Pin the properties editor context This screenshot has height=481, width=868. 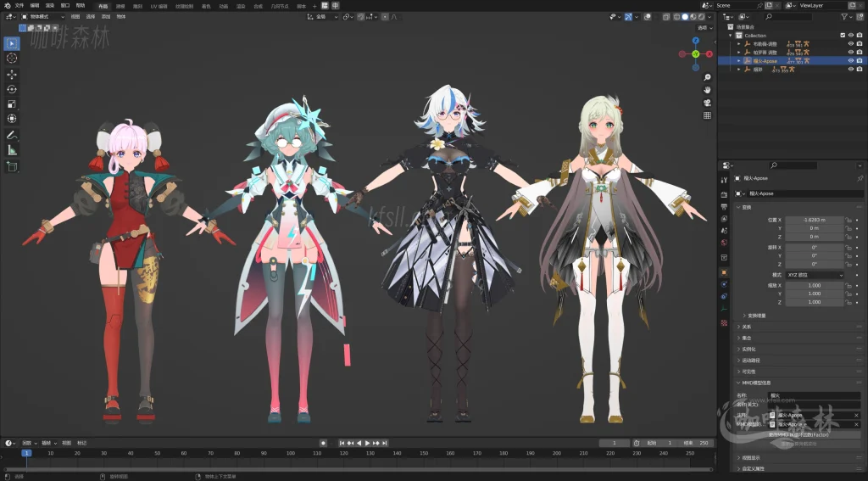[x=860, y=178]
